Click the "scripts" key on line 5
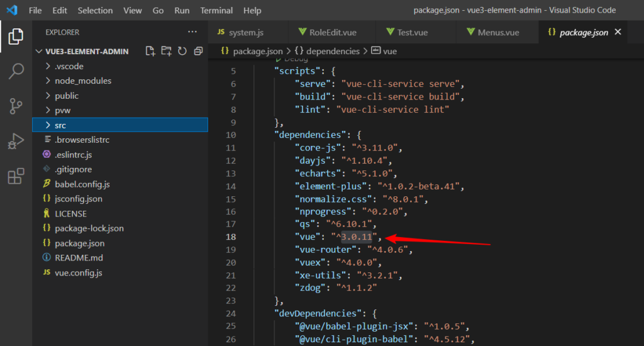This screenshot has width=644, height=346. click(x=297, y=71)
